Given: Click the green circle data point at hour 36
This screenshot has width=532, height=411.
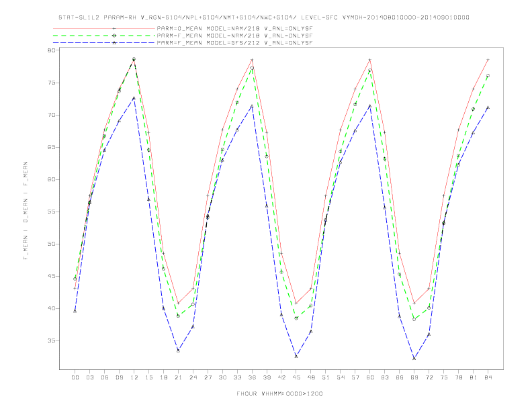Looking at the screenshot, I should [252, 68].
